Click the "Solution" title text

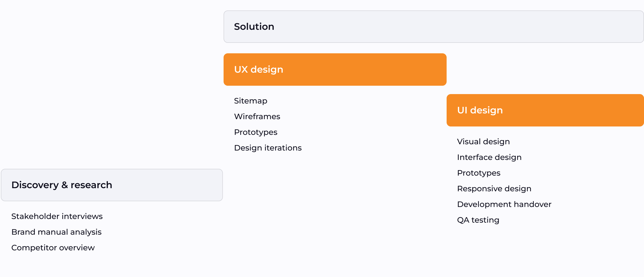254,27
